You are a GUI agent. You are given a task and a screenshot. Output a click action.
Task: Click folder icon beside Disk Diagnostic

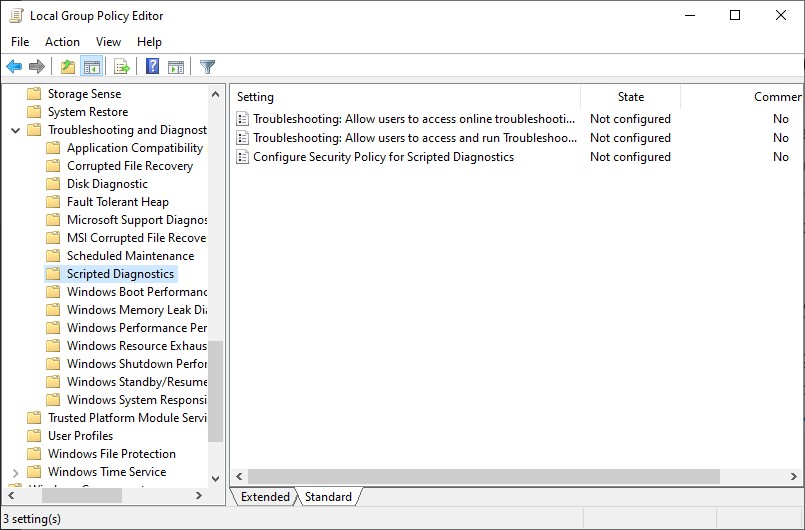[x=53, y=184]
